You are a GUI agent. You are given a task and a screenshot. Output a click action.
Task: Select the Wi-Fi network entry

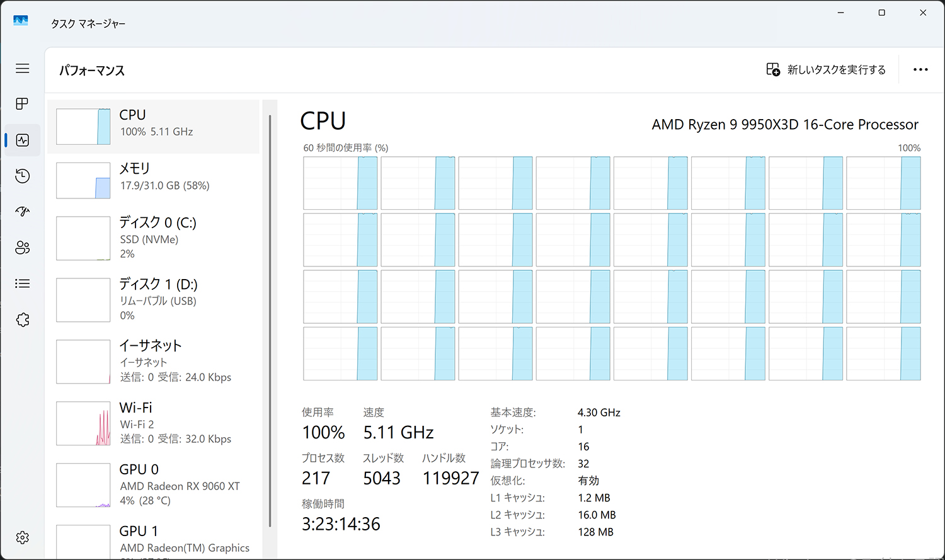[154, 423]
